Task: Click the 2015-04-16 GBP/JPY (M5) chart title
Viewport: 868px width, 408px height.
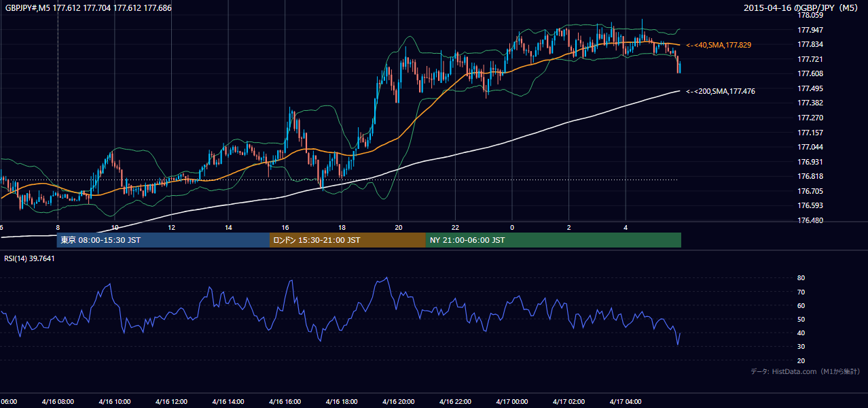Action: pyautogui.click(x=802, y=8)
